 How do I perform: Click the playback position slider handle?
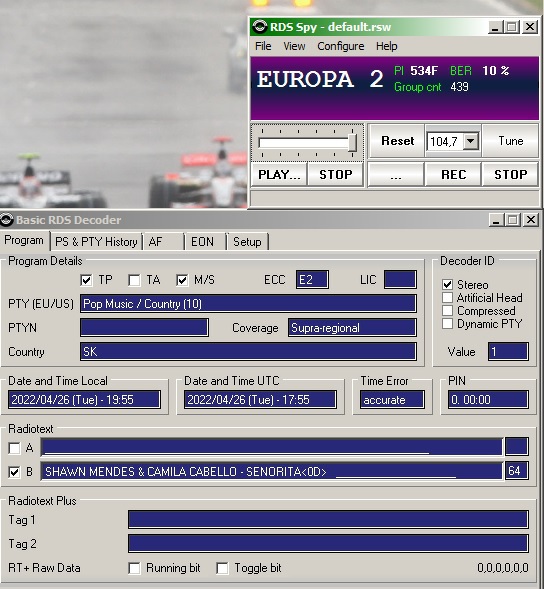352,142
